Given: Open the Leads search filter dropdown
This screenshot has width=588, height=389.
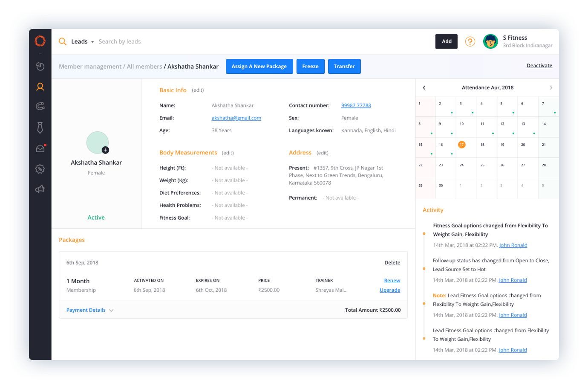Looking at the screenshot, I should click(82, 42).
